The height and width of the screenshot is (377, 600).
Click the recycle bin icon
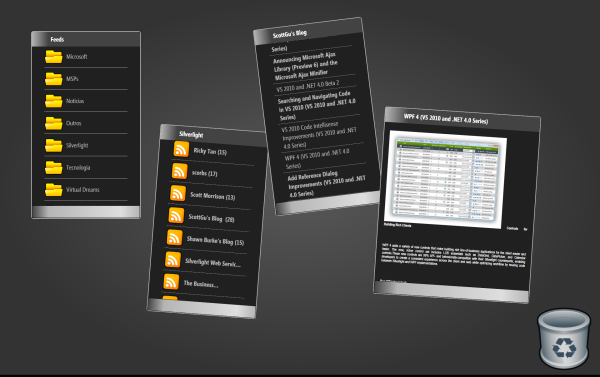coord(564,339)
